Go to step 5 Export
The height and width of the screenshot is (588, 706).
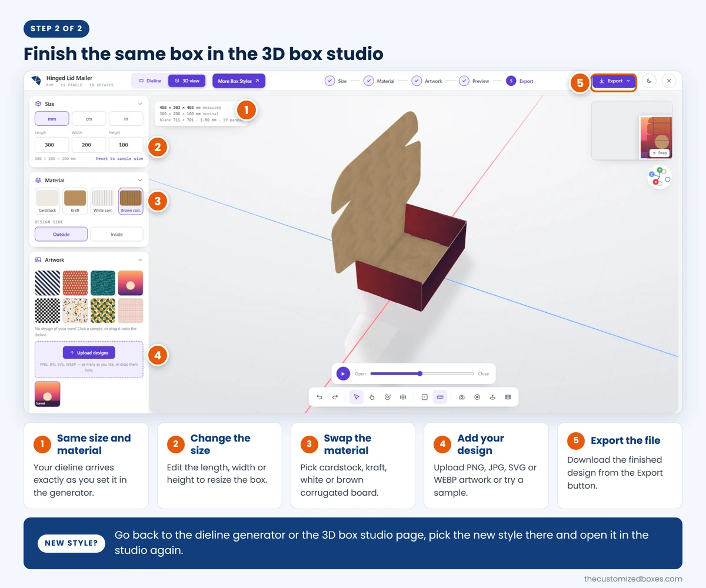pyautogui.click(x=520, y=81)
